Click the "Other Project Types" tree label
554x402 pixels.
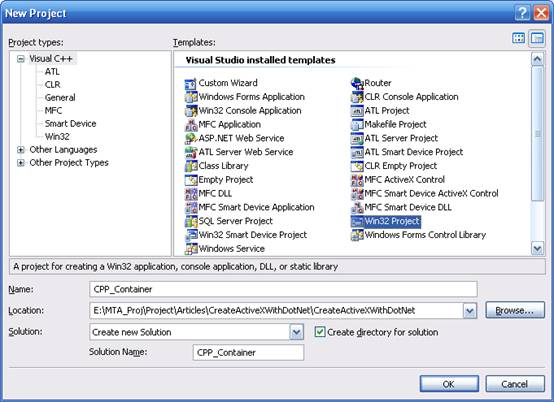[x=69, y=163]
